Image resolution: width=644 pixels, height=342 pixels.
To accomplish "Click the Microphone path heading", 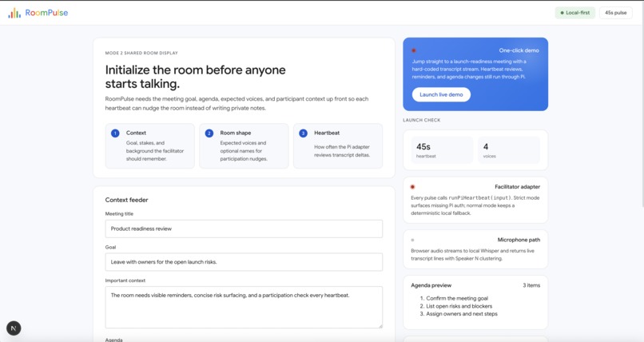I will [x=519, y=240].
